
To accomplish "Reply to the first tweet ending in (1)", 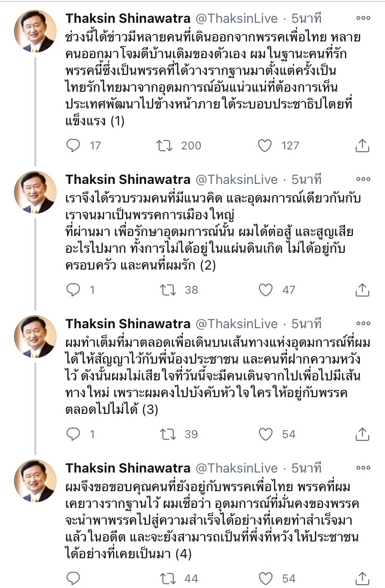I will tap(73, 146).
